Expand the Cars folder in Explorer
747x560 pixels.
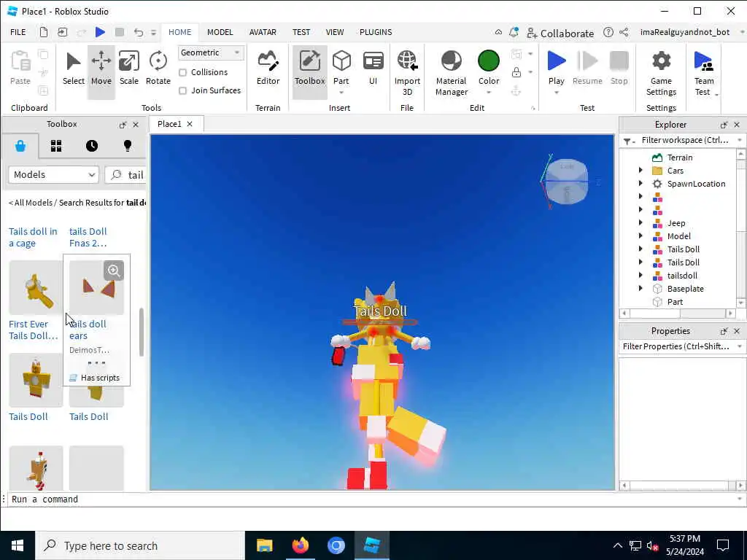point(640,170)
